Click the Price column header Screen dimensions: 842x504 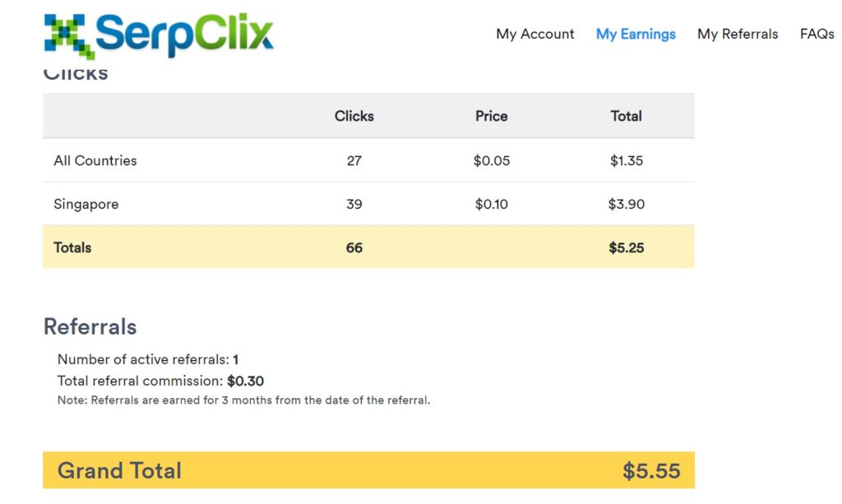(x=492, y=116)
